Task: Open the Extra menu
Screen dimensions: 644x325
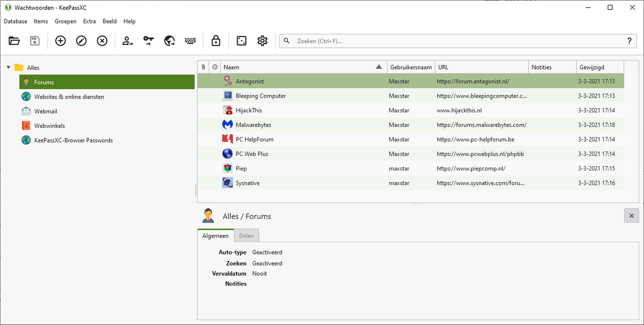Action: point(90,21)
